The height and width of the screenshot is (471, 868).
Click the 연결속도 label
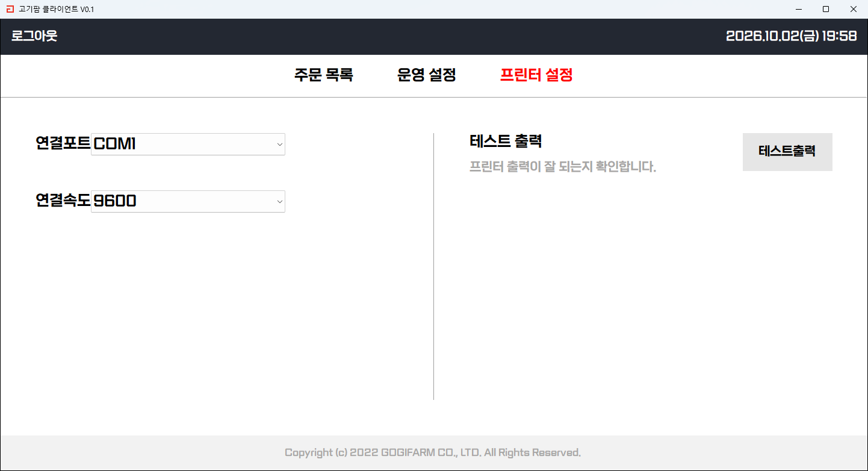(63, 201)
